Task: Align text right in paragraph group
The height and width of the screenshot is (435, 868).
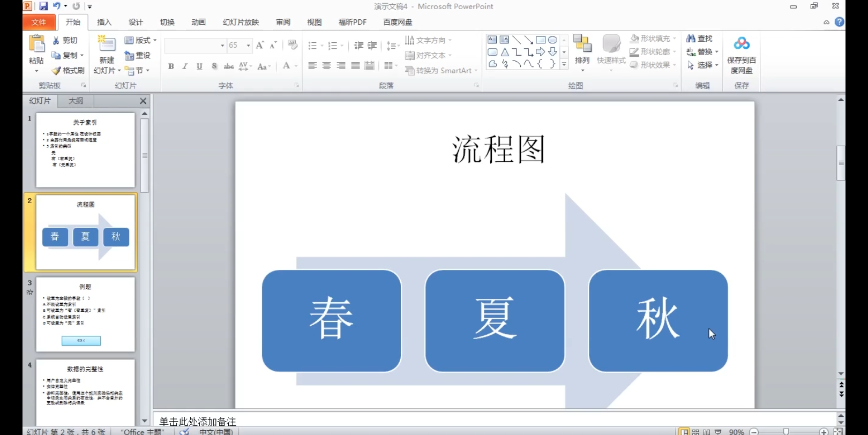Action: click(x=341, y=66)
